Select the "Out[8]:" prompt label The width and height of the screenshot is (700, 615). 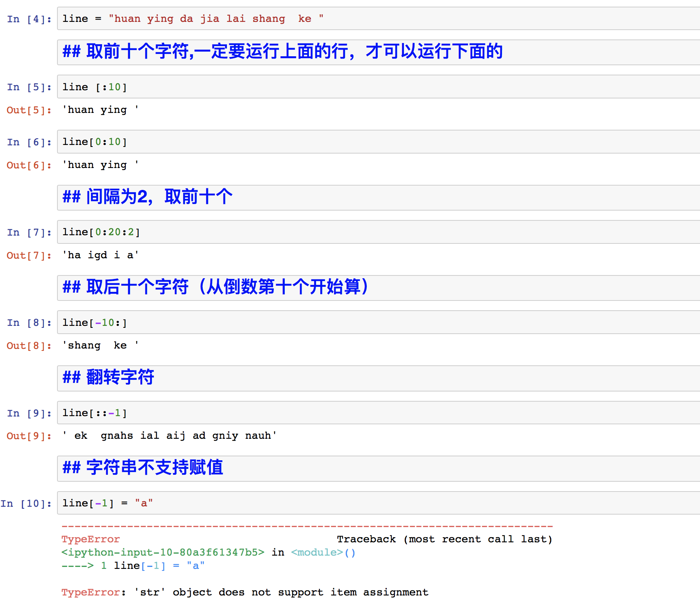[x=29, y=346]
